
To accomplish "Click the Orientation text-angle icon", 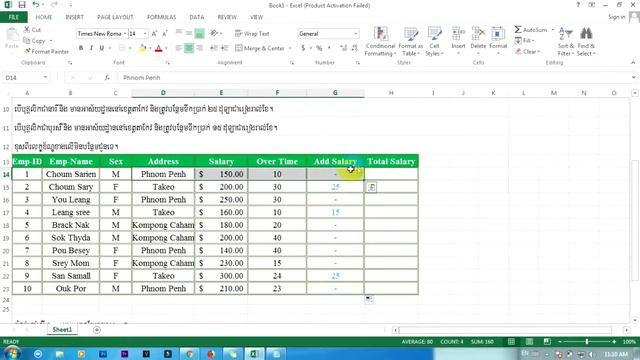I will 214,33.
